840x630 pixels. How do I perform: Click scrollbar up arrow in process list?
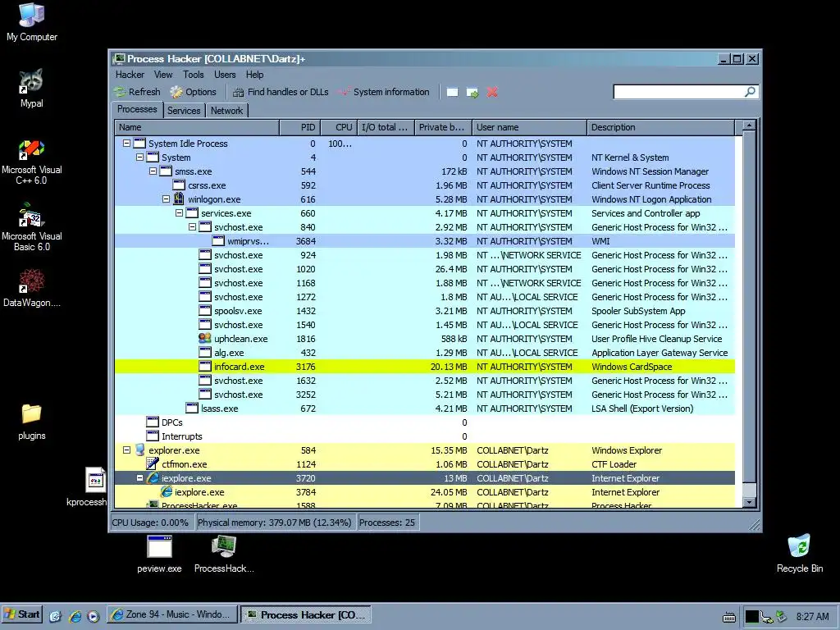(749, 126)
